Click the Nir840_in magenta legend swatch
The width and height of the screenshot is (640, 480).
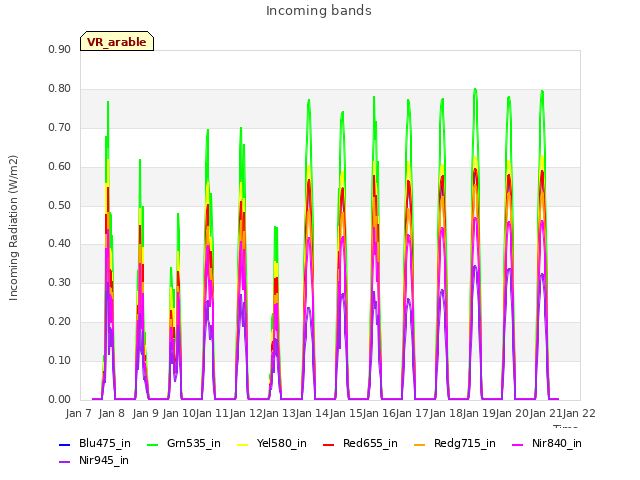tap(518, 444)
